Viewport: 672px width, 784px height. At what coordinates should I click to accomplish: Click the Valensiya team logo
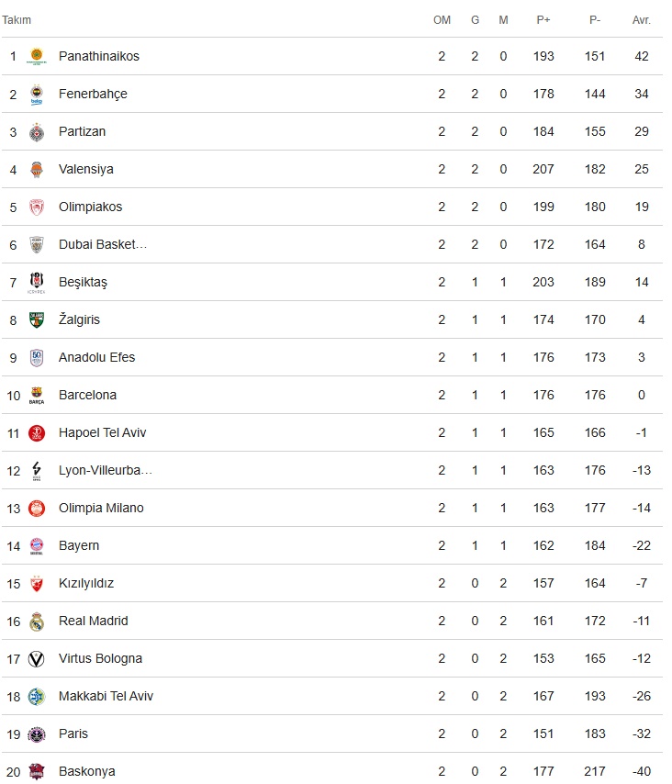coord(37,170)
